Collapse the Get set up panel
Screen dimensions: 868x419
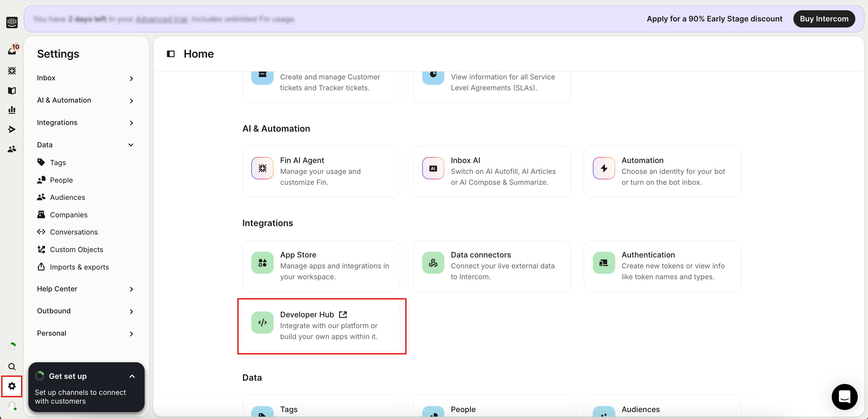coord(132,376)
